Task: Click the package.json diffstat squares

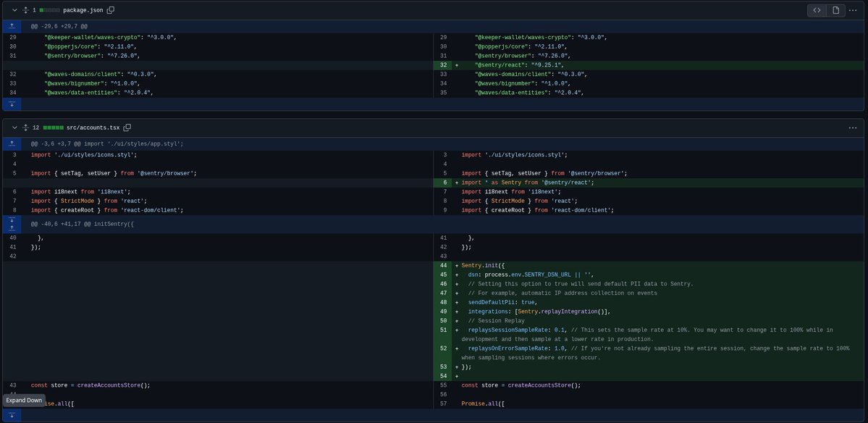Action: [49, 10]
